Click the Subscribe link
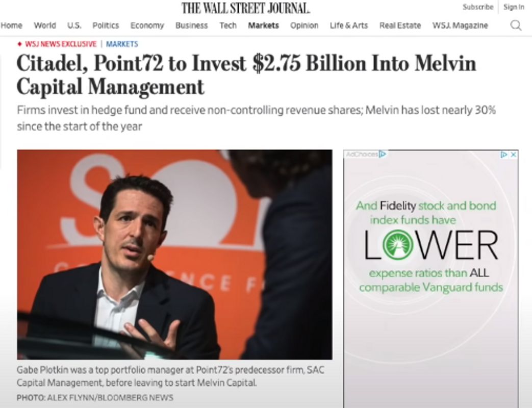Image resolution: width=532 pixels, height=408 pixels. (x=478, y=7)
